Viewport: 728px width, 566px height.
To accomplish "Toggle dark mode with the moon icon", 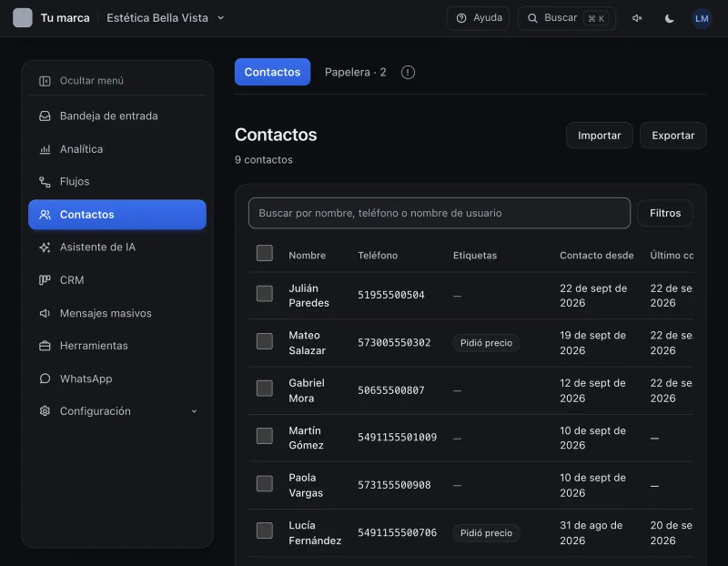I will click(x=669, y=18).
